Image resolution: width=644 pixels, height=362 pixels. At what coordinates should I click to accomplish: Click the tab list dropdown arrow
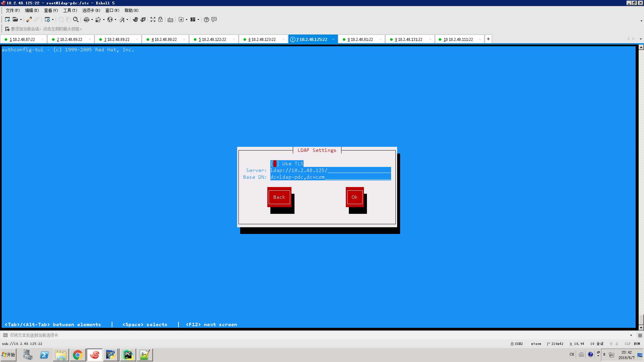tap(641, 39)
